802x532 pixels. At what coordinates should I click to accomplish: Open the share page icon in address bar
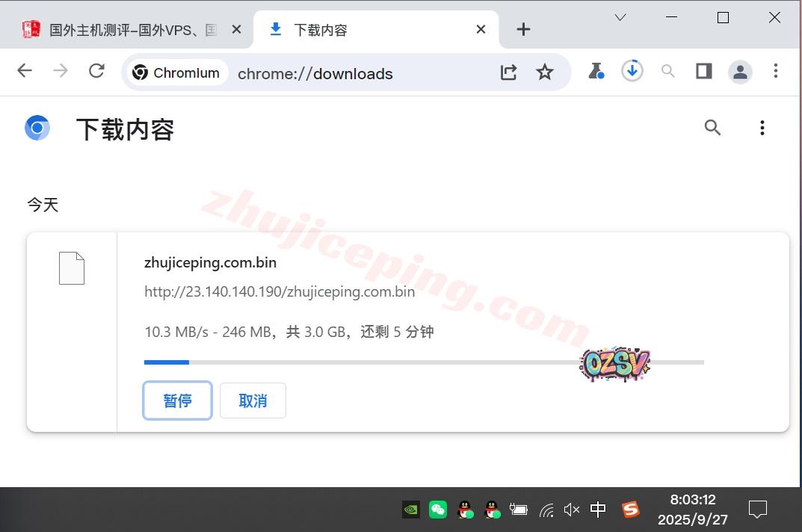508,72
